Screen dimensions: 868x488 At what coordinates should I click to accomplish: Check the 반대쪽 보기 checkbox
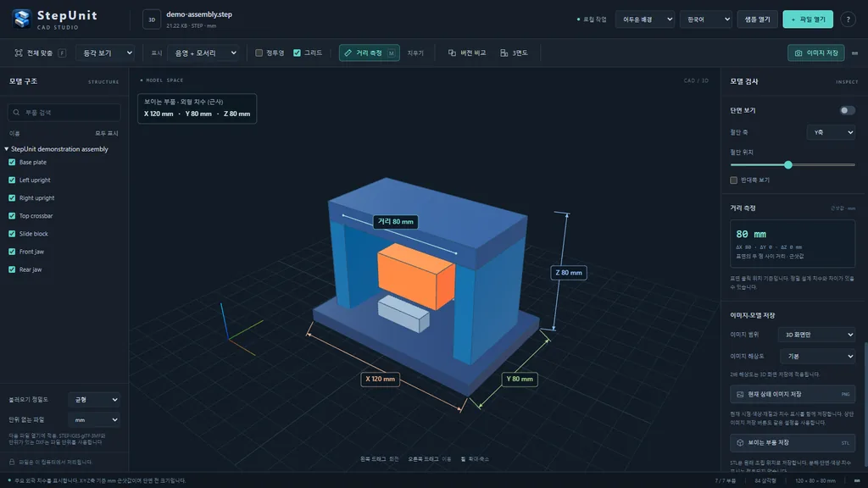[x=733, y=180]
